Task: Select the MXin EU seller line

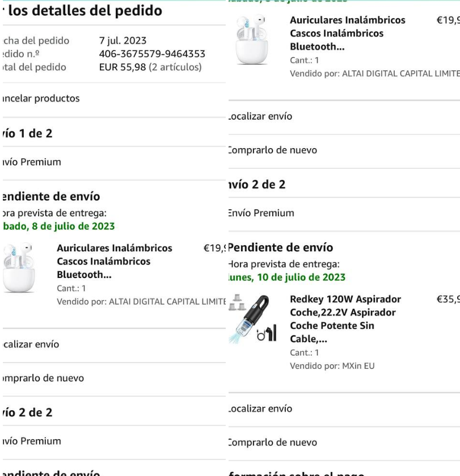Action: pos(332,366)
